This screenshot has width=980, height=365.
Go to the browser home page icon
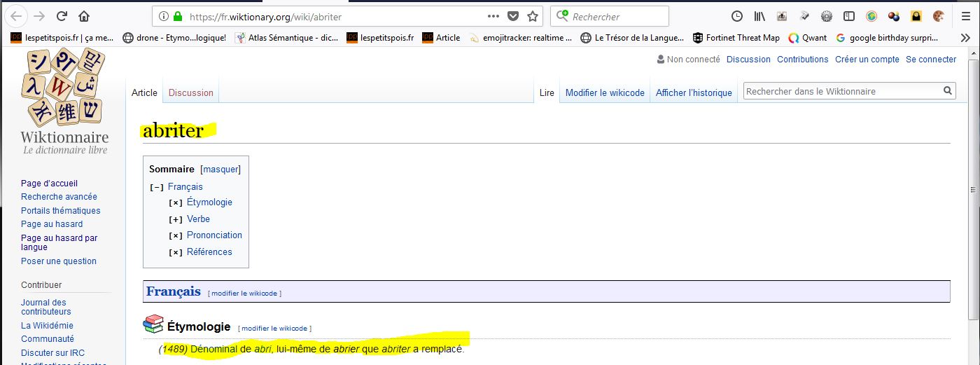pos(84,16)
